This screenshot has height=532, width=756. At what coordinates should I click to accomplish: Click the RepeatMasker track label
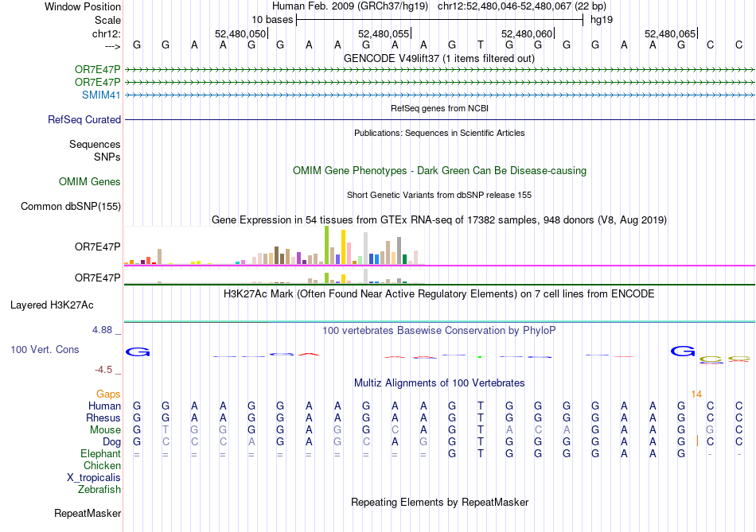(x=88, y=513)
